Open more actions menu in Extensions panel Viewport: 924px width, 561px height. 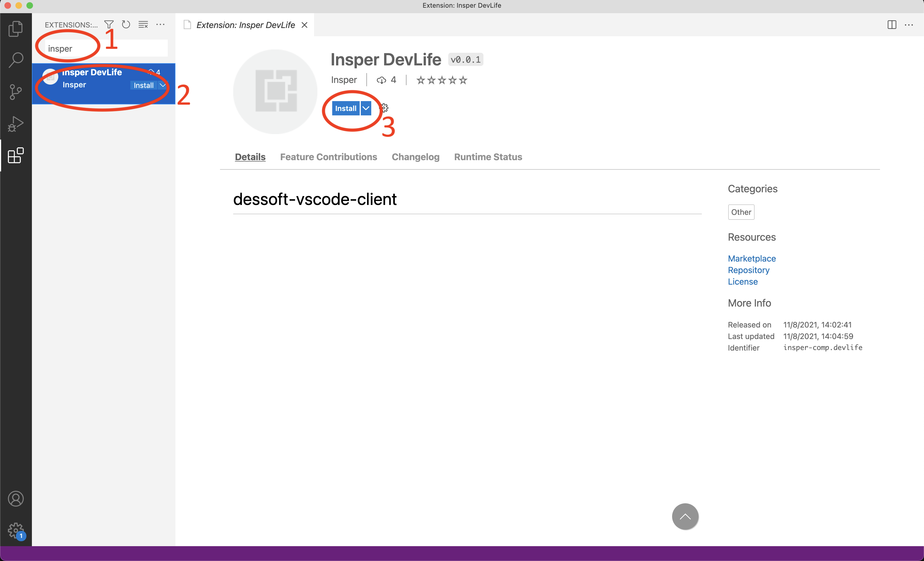click(160, 24)
